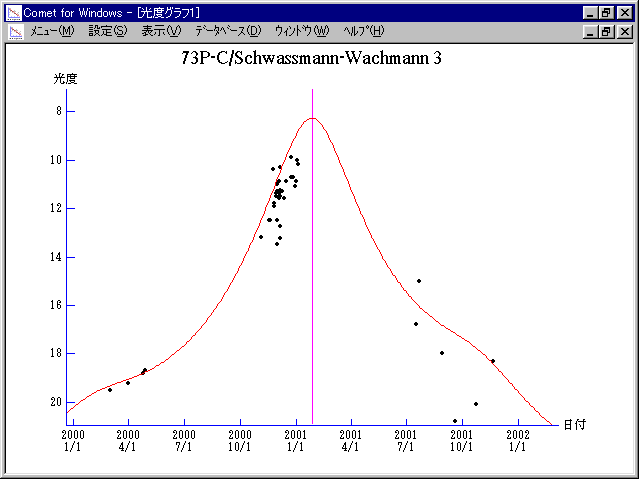This screenshot has width=639, height=479.
Task: Click the peak of the red light curve
Action: pos(312,118)
